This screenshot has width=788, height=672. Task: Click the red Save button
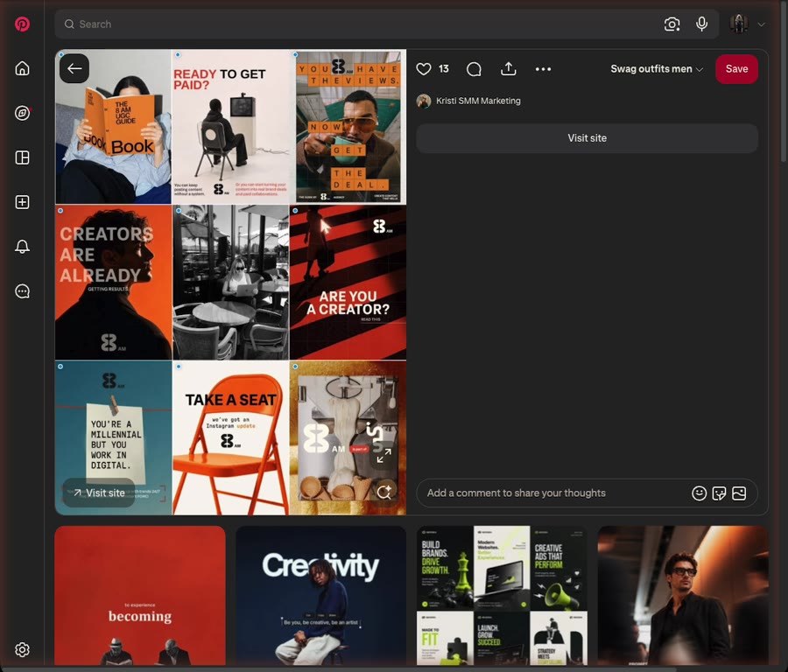pos(736,69)
